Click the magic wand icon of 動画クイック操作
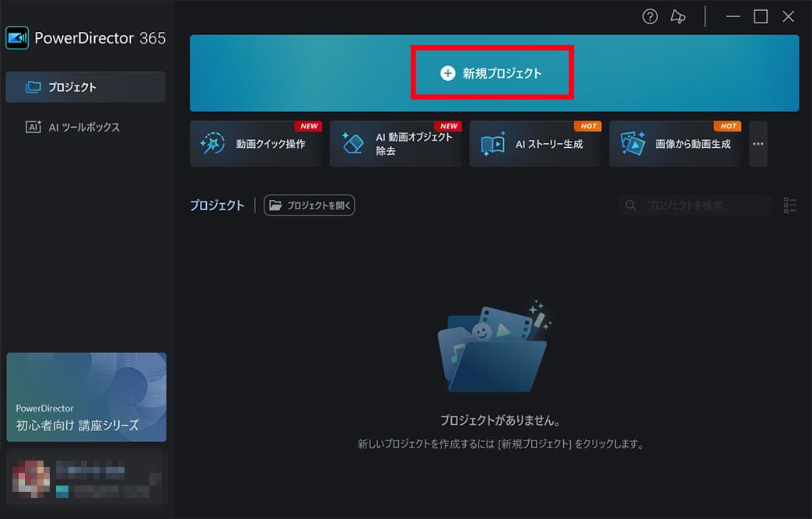 pos(212,143)
